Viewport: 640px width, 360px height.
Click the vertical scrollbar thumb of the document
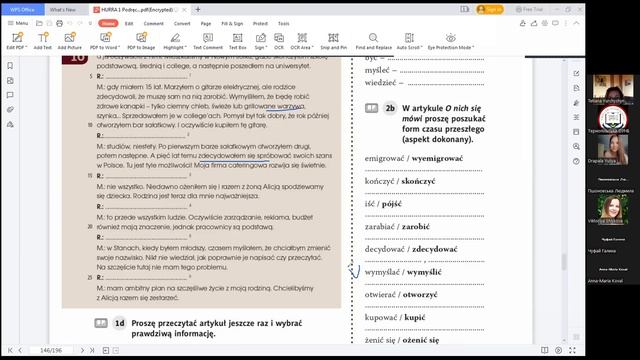click(564, 262)
